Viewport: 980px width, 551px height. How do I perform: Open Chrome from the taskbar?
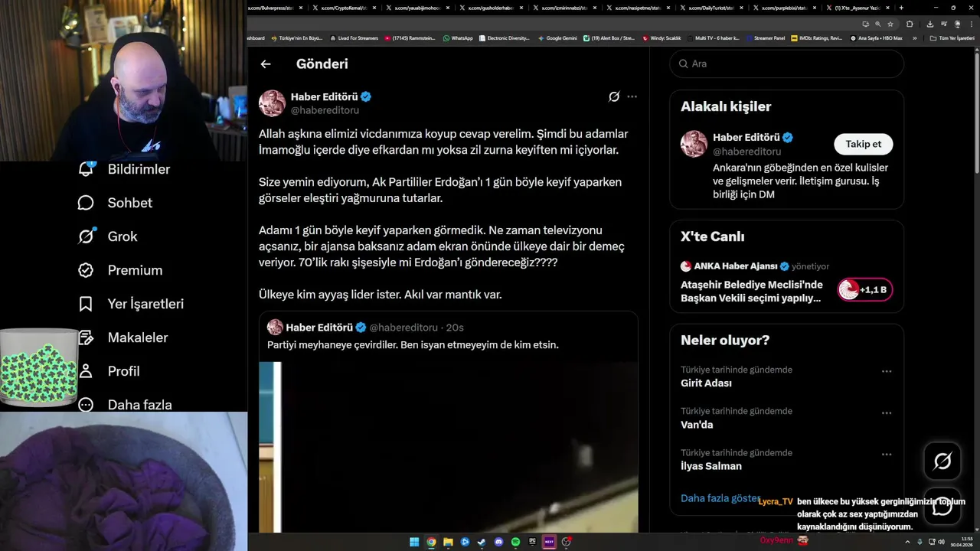coord(431,542)
